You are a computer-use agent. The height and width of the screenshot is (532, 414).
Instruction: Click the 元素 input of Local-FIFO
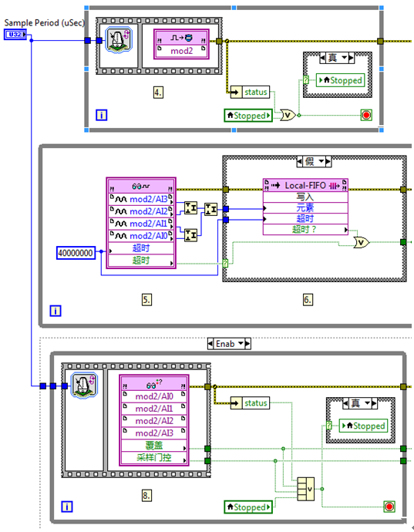pos(305,207)
